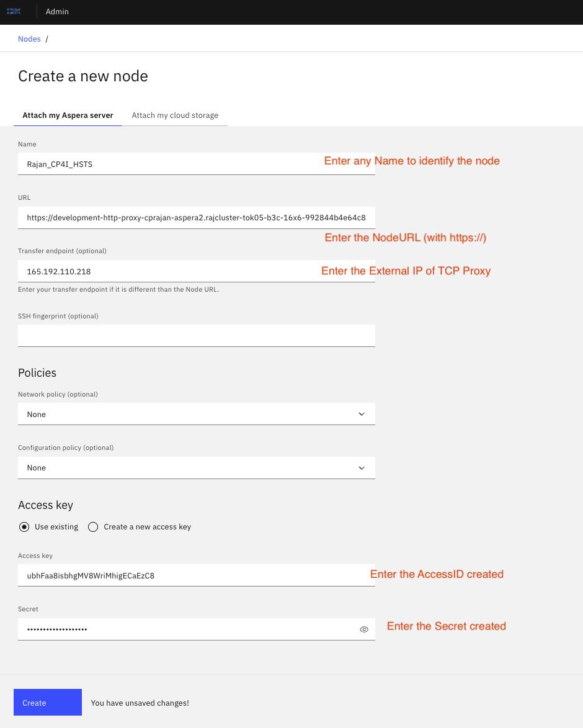583x728 pixels.
Task: Click inside the masked Secret field
Action: pyautogui.click(x=186, y=629)
